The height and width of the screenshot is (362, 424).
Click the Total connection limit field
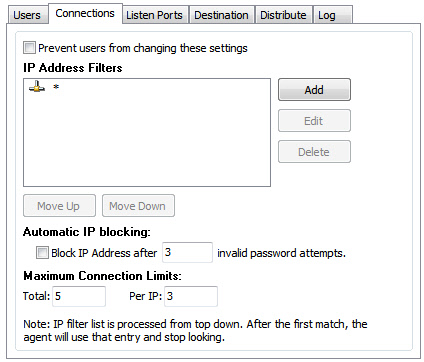[79, 296]
